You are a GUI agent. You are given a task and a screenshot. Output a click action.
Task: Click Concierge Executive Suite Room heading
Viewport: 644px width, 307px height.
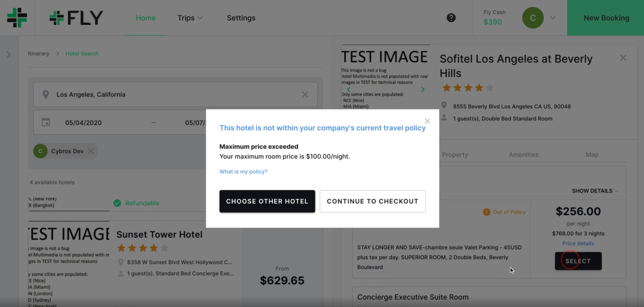click(413, 297)
